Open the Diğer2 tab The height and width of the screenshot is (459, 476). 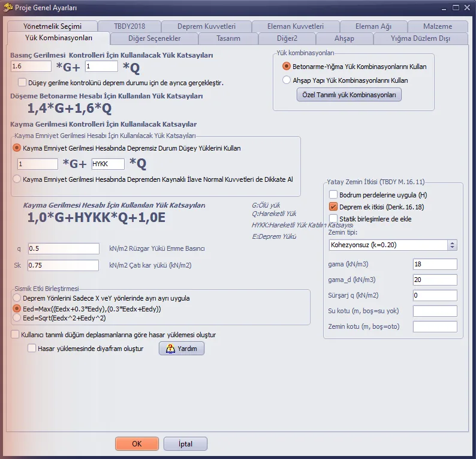[x=287, y=38]
